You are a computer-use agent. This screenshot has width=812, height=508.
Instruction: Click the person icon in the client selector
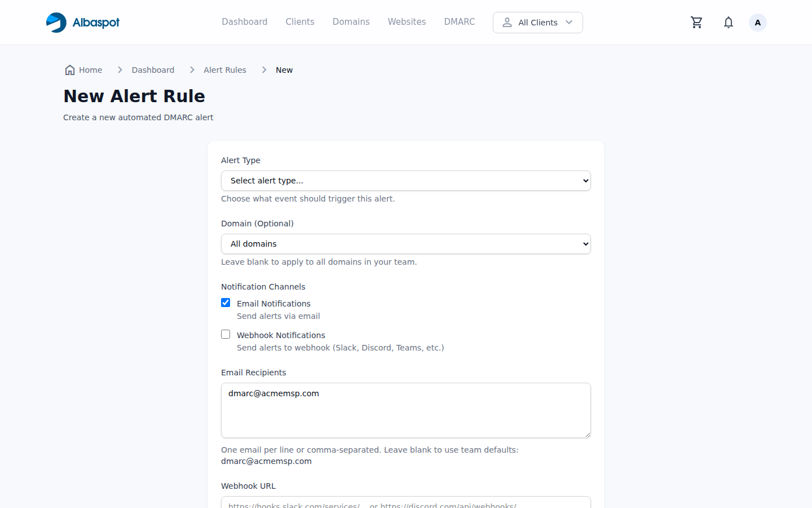[x=508, y=23]
